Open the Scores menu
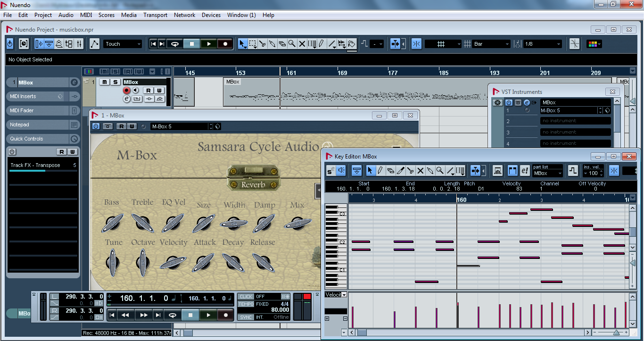644x341 pixels. click(107, 15)
